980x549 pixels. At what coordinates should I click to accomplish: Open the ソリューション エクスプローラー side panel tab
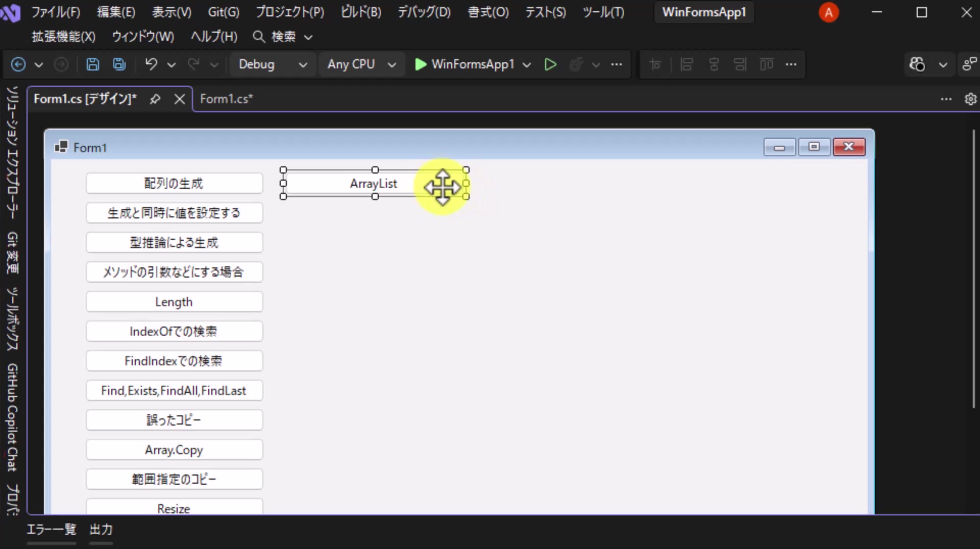[x=12, y=152]
